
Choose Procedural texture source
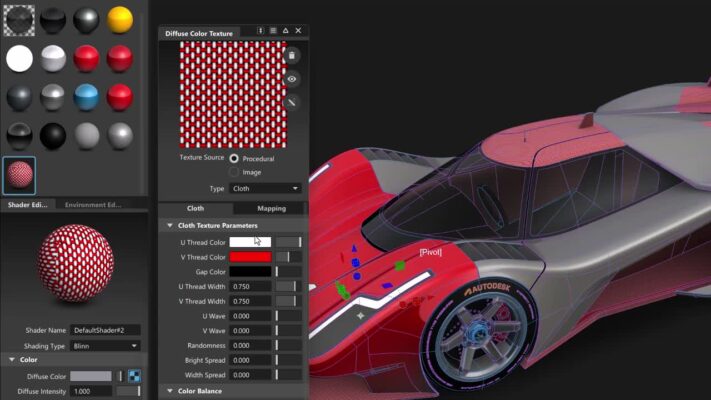point(234,158)
